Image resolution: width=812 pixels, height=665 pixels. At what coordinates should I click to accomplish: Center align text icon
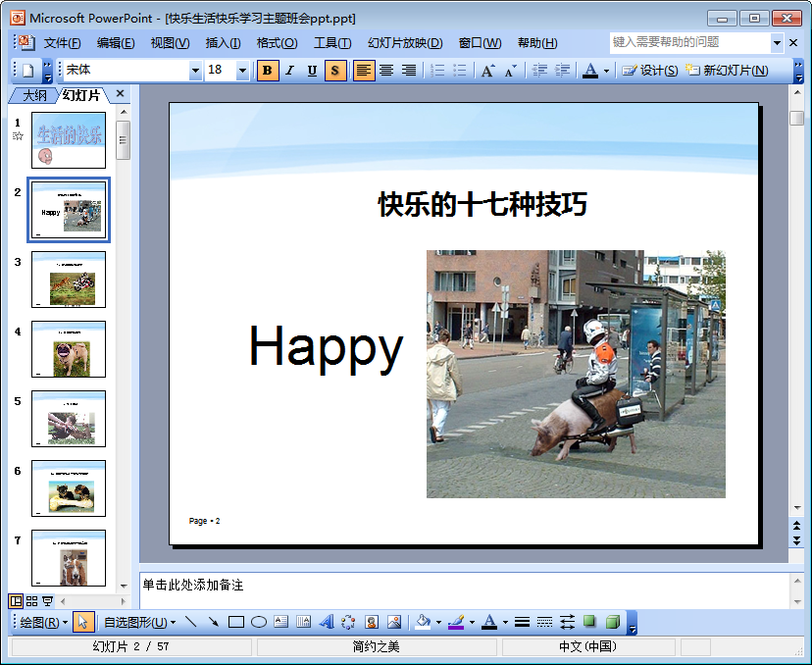(386, 71)
